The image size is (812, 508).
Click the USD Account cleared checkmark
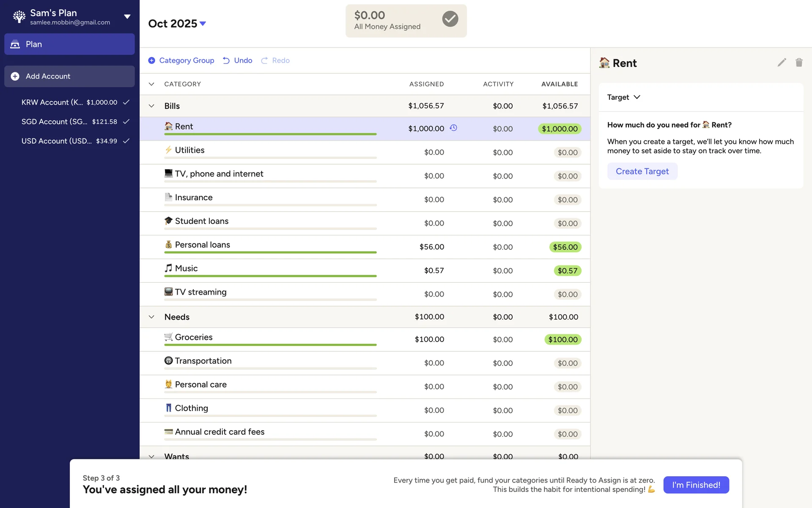(126, 141)
